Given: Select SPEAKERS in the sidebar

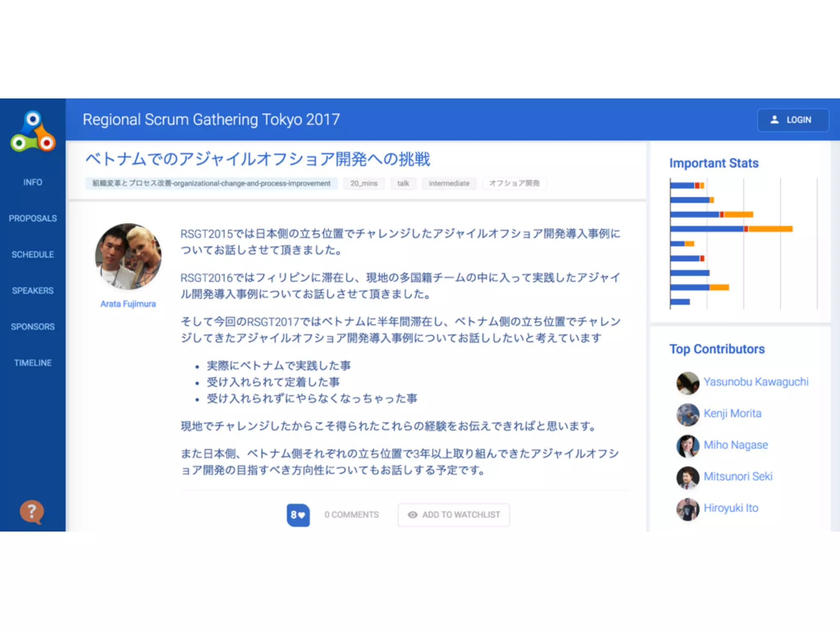Looking at the screenshot, I should click(33, 290).
